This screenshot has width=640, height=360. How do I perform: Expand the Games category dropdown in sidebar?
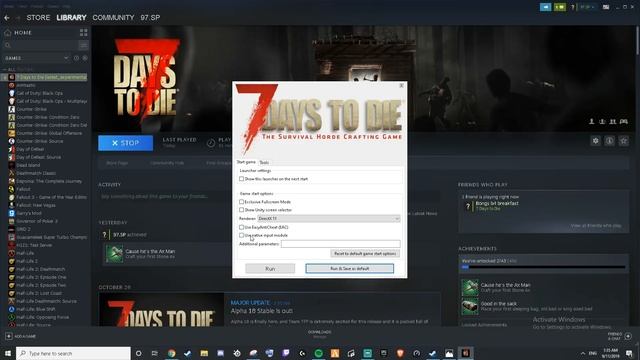tap(66, 58)
